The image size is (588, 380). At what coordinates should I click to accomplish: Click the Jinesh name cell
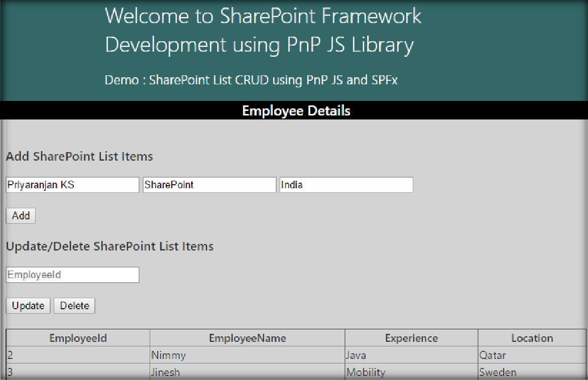coord(247,372)
